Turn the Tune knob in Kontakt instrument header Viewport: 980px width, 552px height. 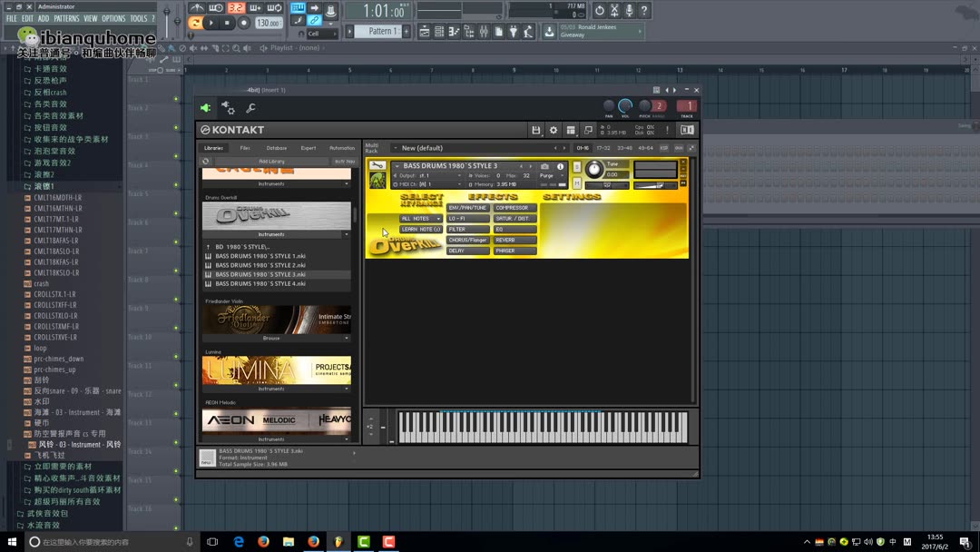(595, 169)
